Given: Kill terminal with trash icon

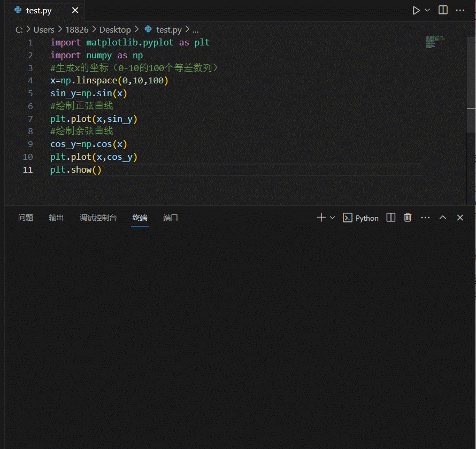Looking at the screenshot, I should click(408, 218).
